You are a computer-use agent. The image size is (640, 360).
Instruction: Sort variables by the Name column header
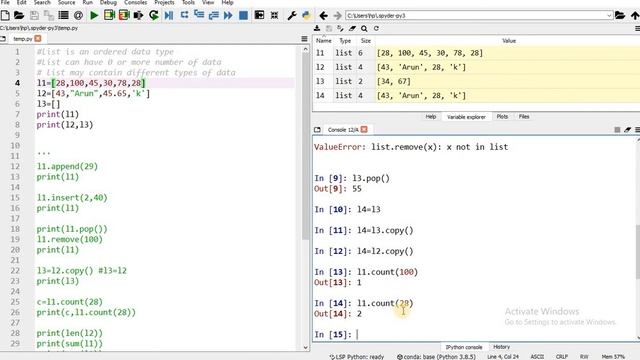[323, 41]
